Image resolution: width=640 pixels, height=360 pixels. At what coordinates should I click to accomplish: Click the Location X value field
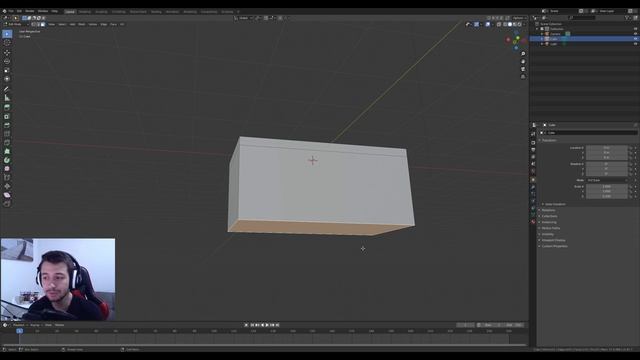607,148
